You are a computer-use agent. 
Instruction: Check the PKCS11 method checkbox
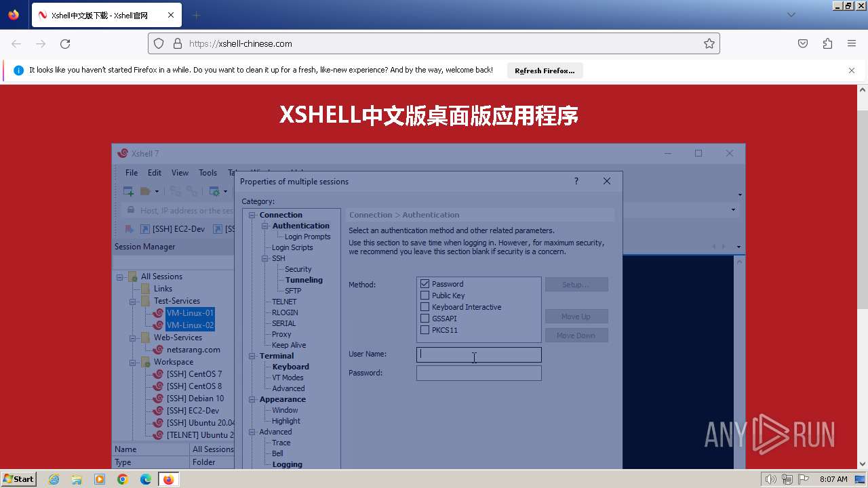[425, 330]
